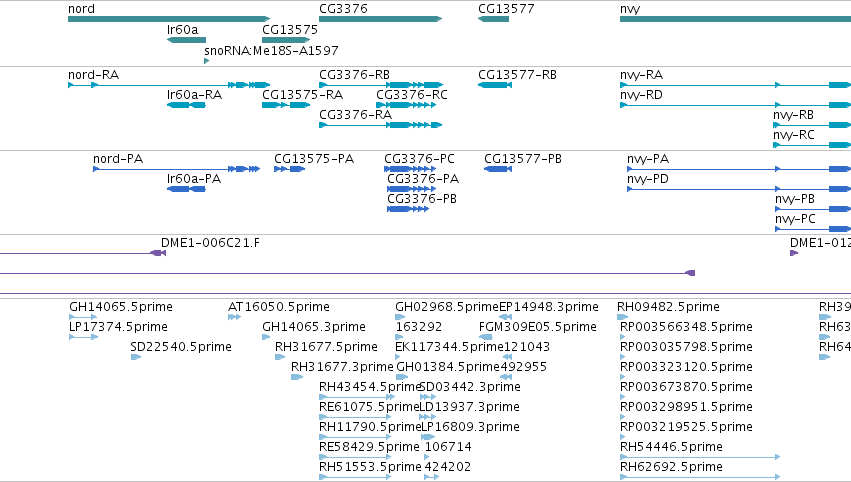The width and height of the screenshot is (851, 482).
Task: Select the CG13575-PA protein feature
Action: [x=289, y=169]
